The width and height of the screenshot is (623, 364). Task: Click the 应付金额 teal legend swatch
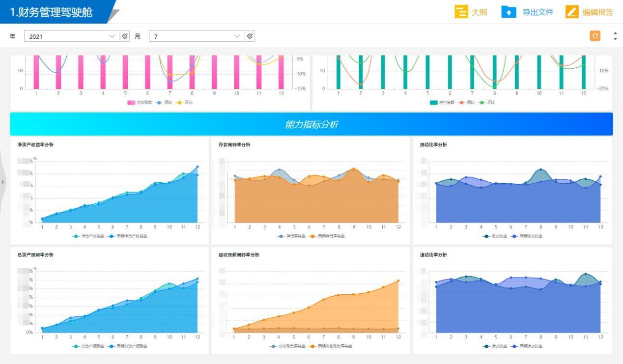tap(434, 103)
